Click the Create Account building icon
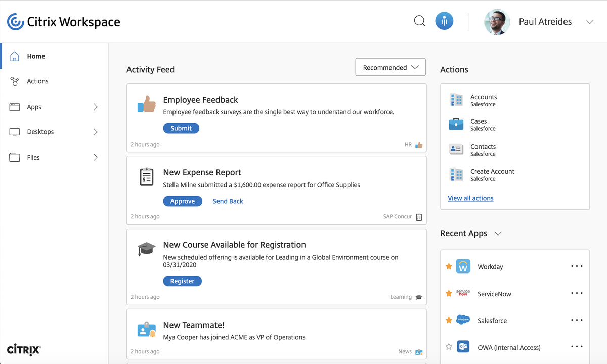The image size is (607, 364). click(456, 174)
